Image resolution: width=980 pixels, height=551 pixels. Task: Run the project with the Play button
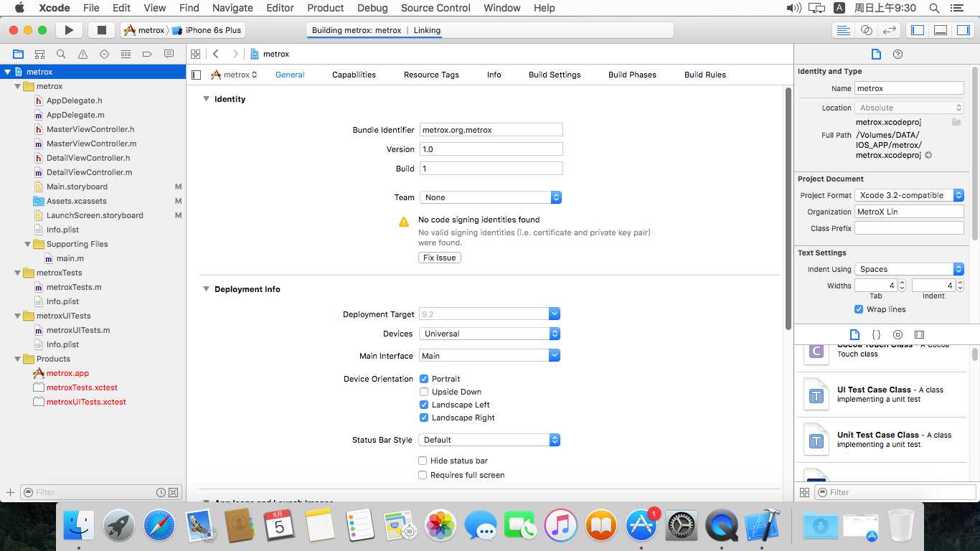click(69, 30)
